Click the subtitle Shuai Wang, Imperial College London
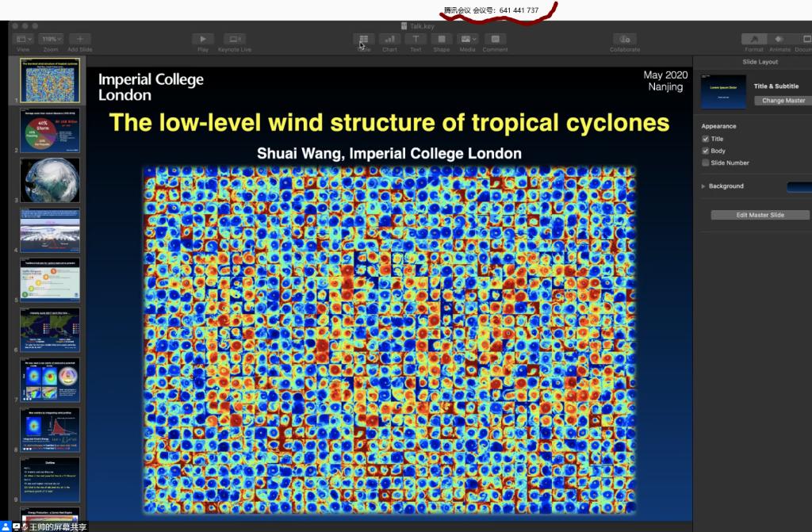This screenshot has width=812, height=532. pos(389,153)
